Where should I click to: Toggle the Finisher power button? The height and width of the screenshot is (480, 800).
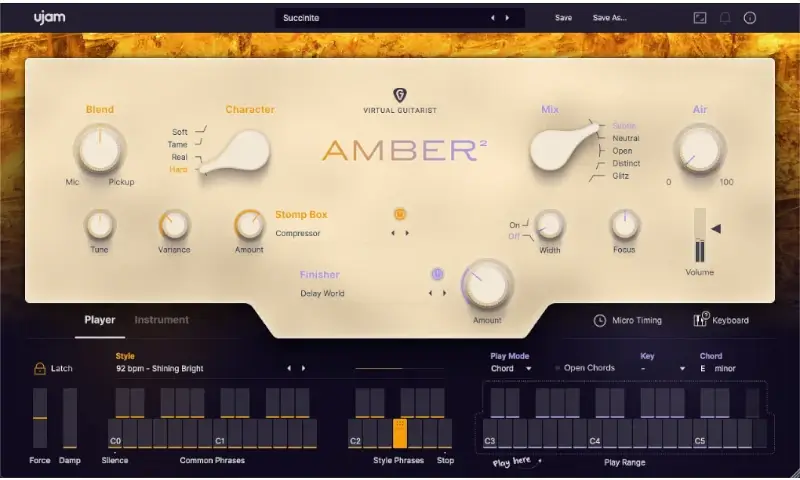point(437,274)
